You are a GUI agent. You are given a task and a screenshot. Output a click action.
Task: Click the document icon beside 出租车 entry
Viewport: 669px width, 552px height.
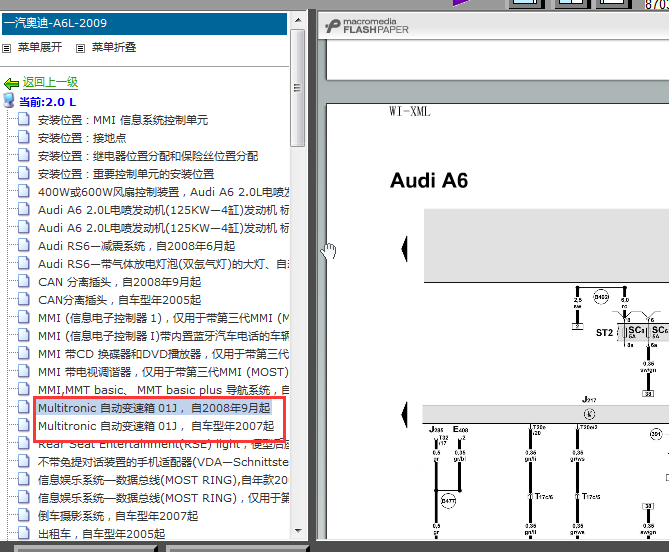click(24, 534)
